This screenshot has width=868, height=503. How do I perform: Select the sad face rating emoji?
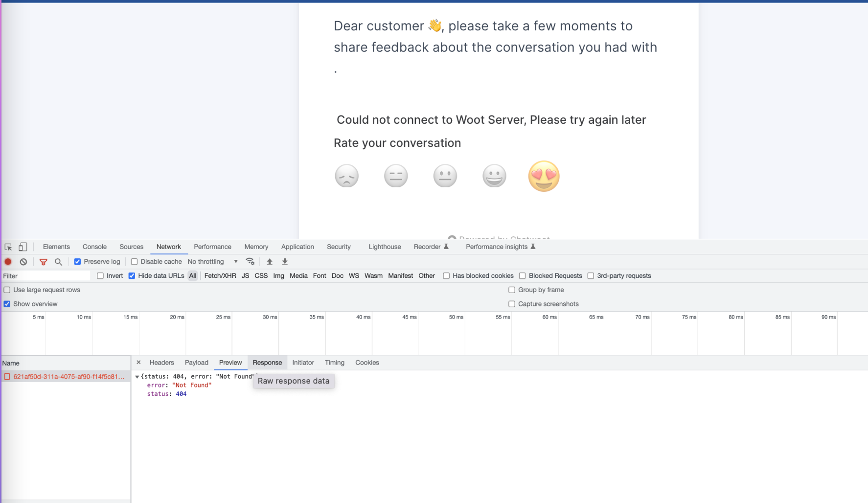[346, 176]
